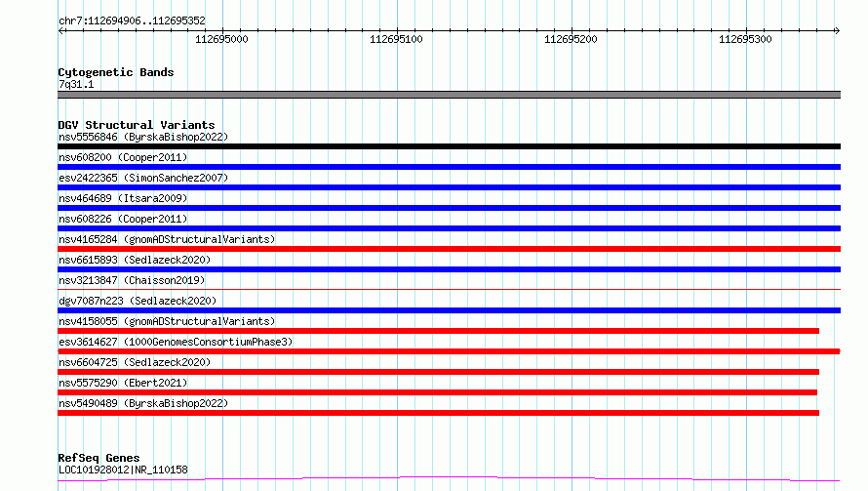
Task: Click label nsv3213847 (Chaisson2019)
Action: pos(132,280)
